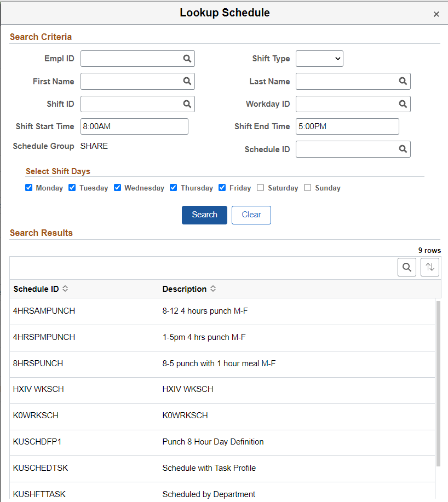The image size is (448, 502).
Task: Click the results vertical scrollbar
Action: pyautogui.click(x=438, y=383)
